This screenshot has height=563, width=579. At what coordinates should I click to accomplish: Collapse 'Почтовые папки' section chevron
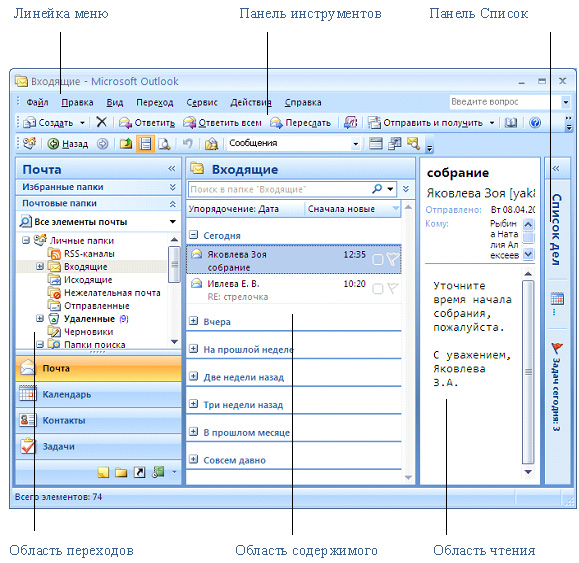(172, 203)
